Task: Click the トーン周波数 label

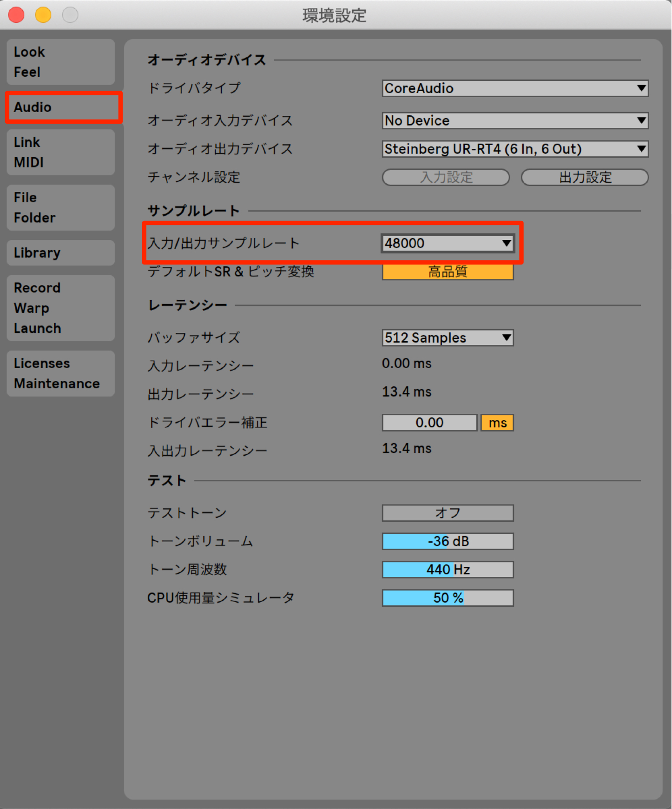Action: click(x=187, y=570)
